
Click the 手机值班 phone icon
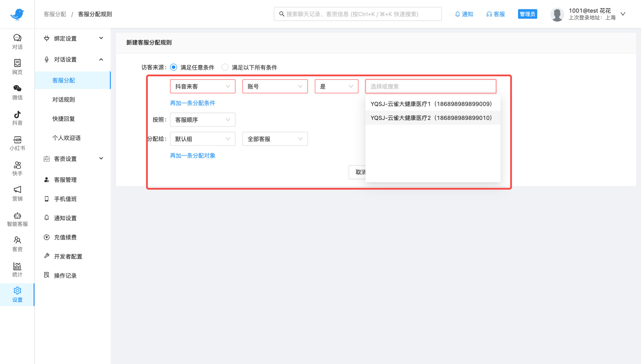coord(47,199)
